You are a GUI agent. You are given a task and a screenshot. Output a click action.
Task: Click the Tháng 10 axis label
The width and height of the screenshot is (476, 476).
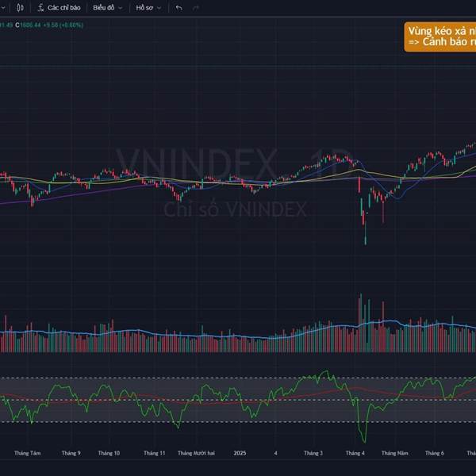point(109,453)
